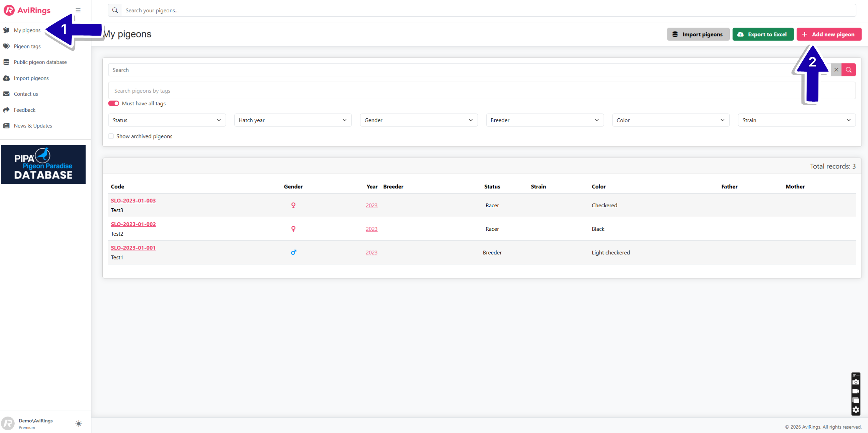Open pigeon link SLO-2023-01-002

(x=133, y=224)
